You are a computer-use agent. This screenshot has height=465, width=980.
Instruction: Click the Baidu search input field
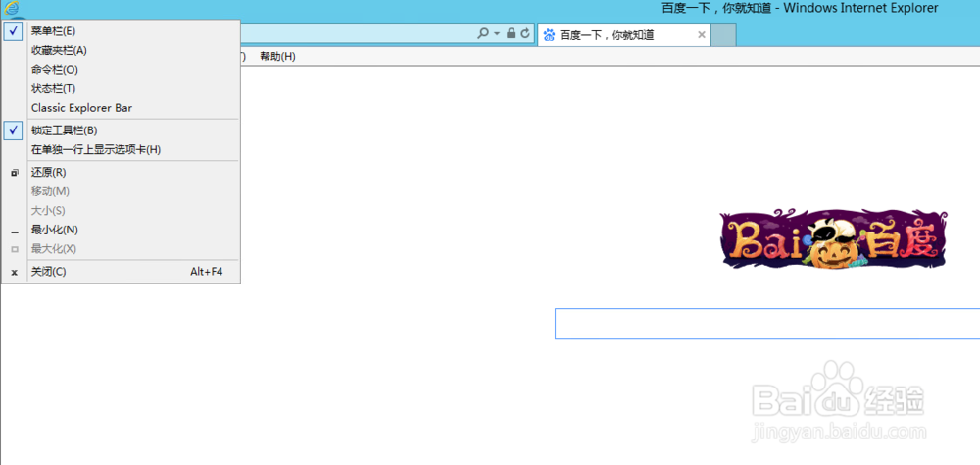(767, 324)
